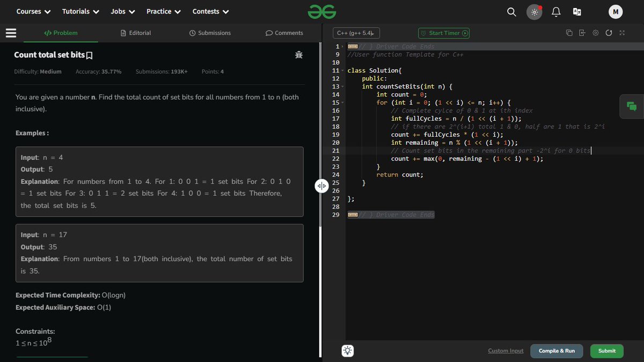This screenshot has width=644, height=362.
Task: Click the 'Points: 4' label
Action: click(x=213, y=71)
